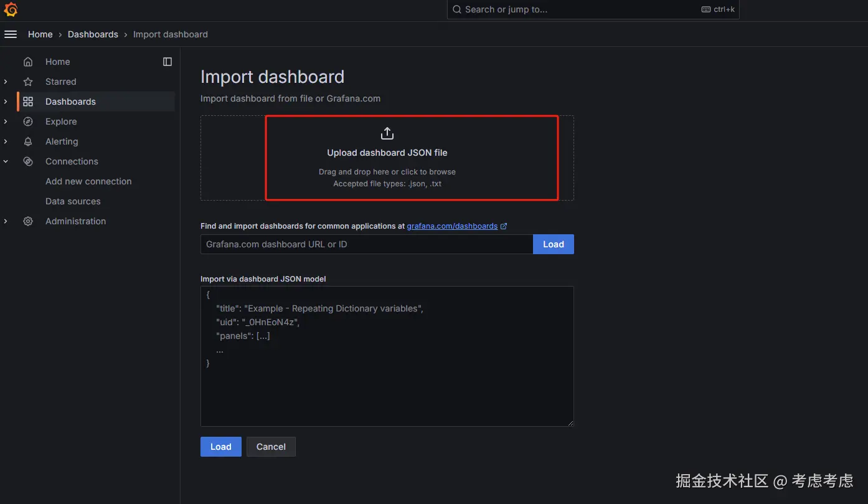Expand the Starred section chevron
The width and height of the screenshot is (868, 504).
6,82
